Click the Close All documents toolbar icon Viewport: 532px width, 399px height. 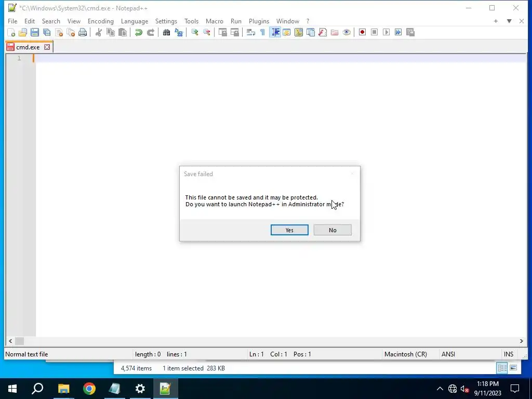point(71,32)
